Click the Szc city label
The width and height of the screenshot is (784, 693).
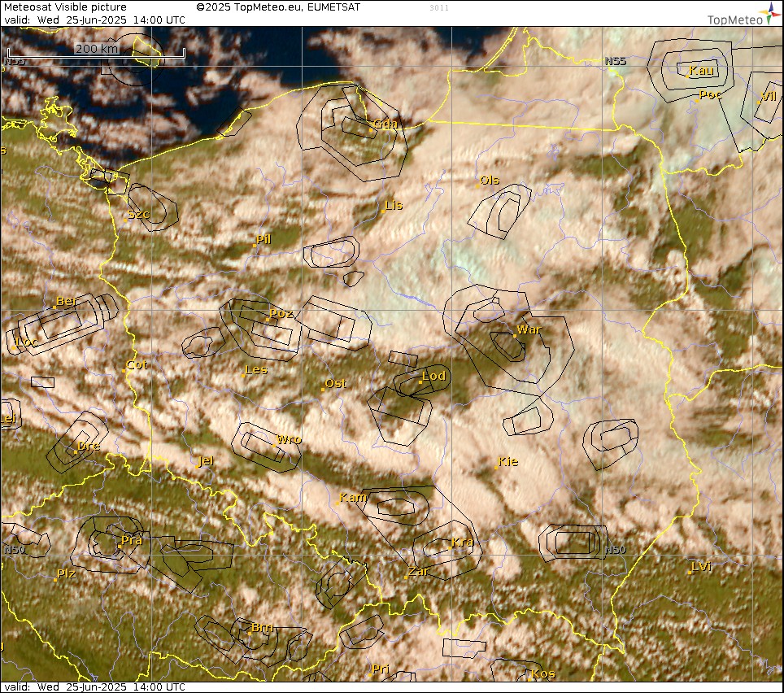(x=138, y=214)
